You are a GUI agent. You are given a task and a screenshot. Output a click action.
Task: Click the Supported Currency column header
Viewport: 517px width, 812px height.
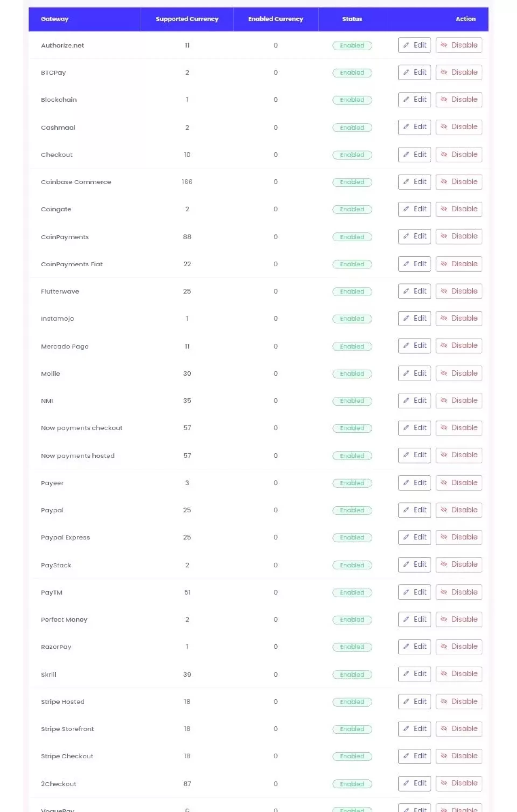pos(187,19)
